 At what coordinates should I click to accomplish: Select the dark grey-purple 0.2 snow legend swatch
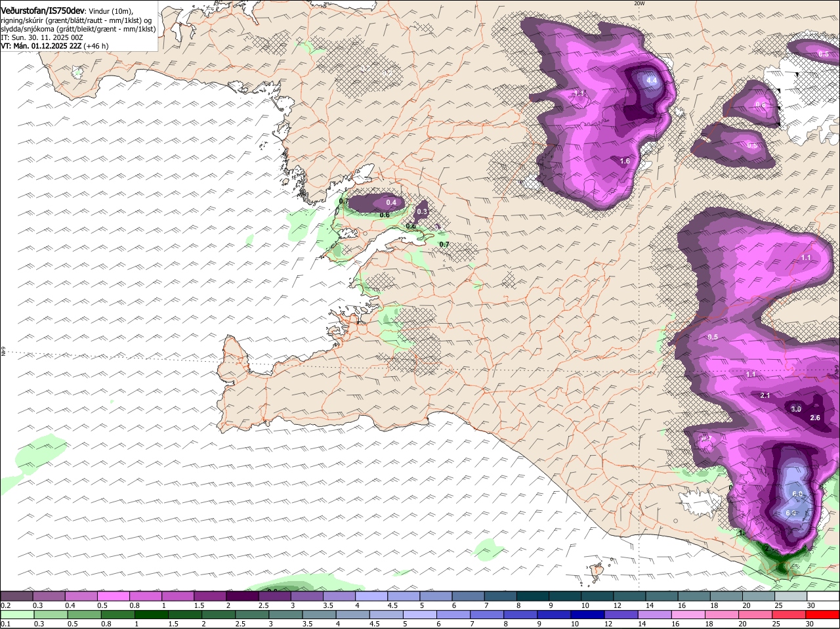click(x=16, y=596)
